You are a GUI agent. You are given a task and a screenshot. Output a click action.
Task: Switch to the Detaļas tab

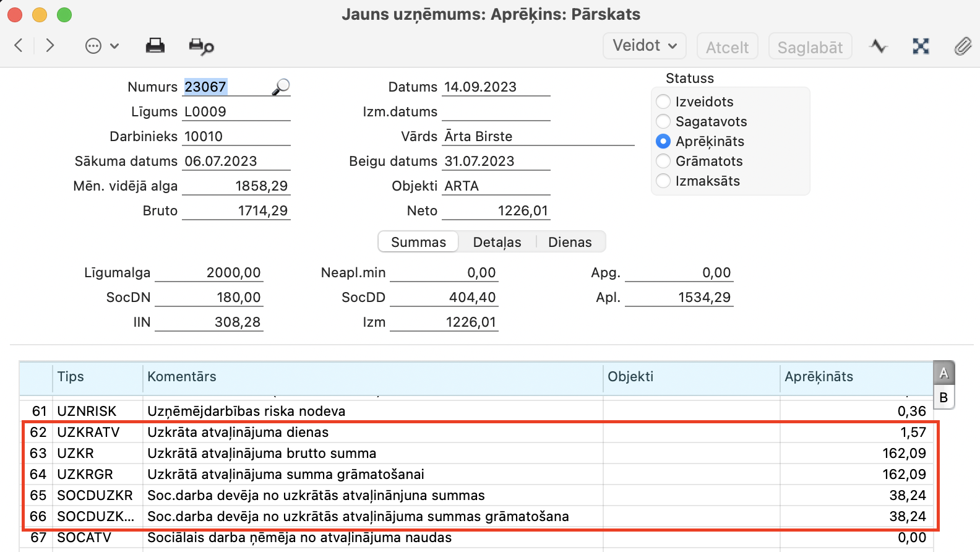tap(497, 242)
